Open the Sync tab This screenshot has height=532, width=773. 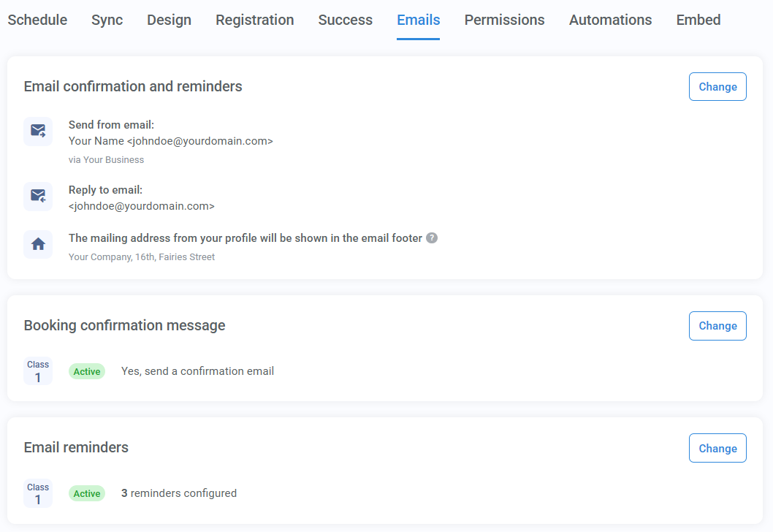click(107, 20)
